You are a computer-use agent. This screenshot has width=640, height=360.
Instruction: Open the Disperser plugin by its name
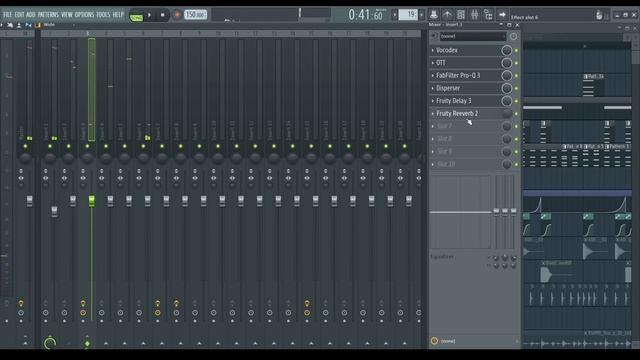point(448,88)
